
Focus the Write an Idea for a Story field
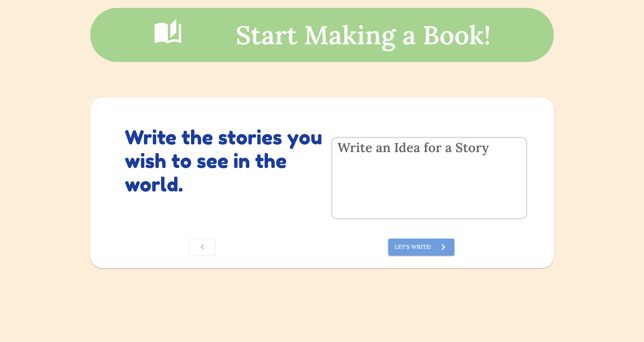[429, 178]
